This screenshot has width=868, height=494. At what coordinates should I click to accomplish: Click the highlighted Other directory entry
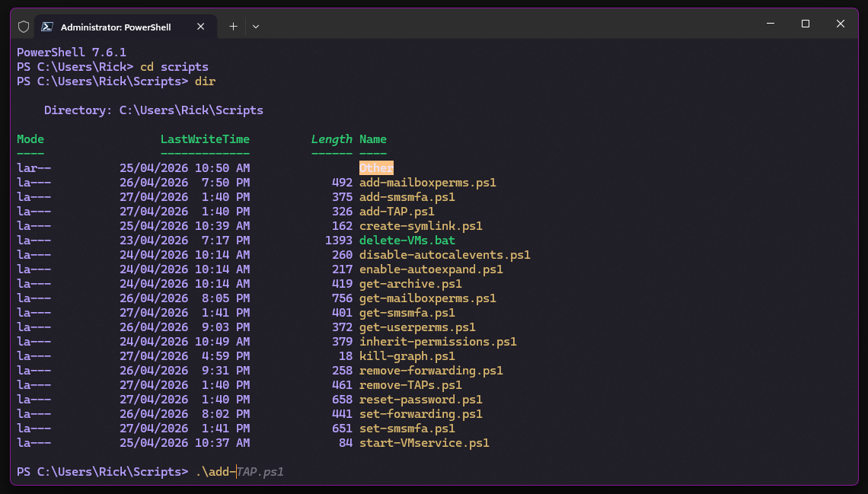pyautogui.click(x=376, y=168)
